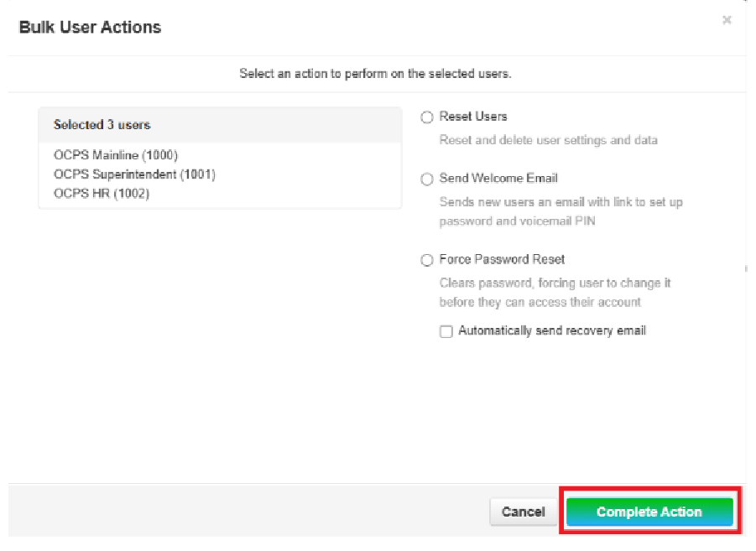
Task: Click the Bulk User Actions title
Action: (90, 28)
